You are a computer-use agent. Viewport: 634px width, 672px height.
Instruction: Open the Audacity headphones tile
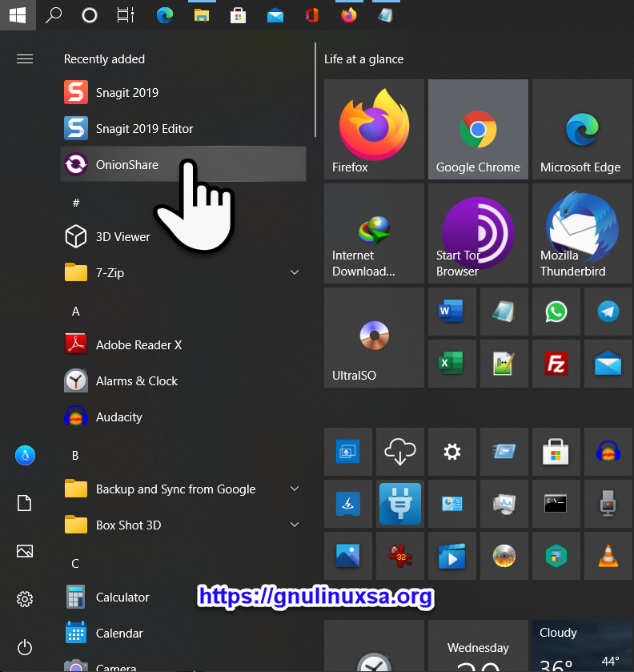(x=608, y=451)
